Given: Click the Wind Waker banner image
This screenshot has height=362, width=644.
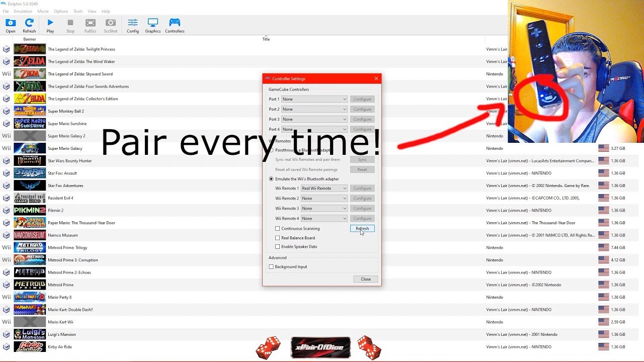Looking at the screenshot, I should coord(30,61).
